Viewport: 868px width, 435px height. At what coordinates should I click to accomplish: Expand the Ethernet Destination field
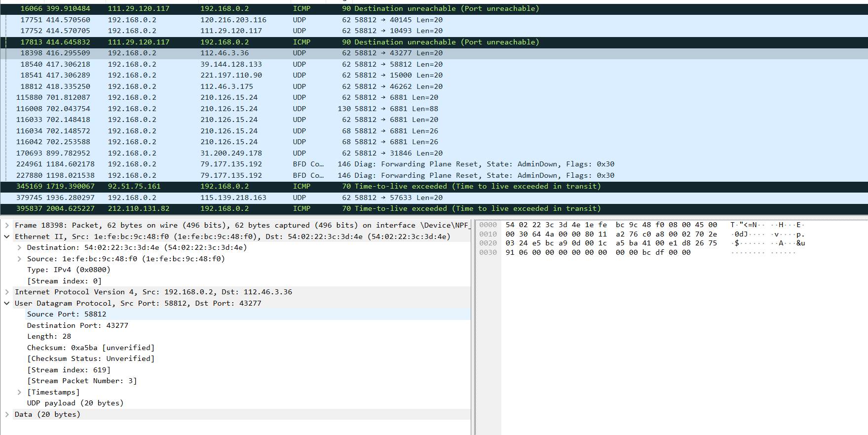(19, 247)
